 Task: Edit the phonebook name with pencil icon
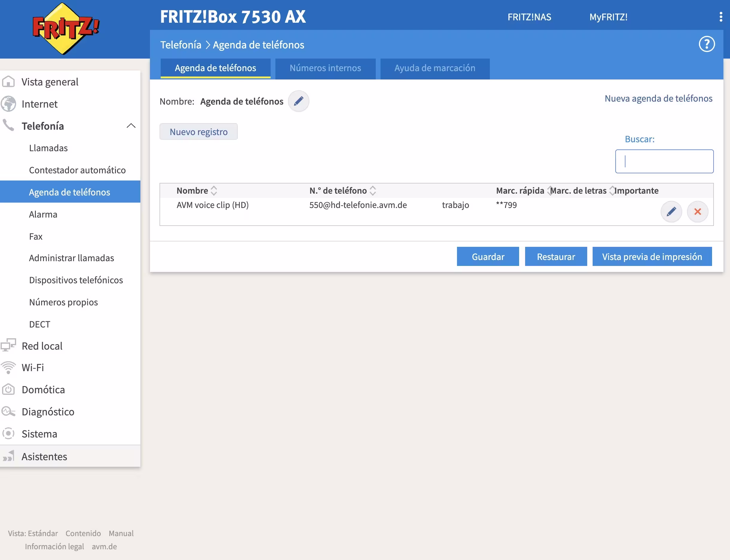point(298,101)
